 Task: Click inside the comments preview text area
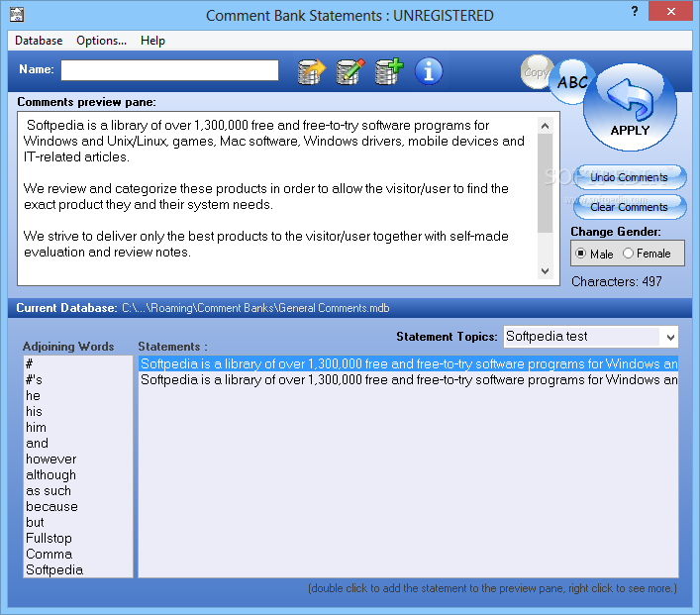(x=277, y=199)
